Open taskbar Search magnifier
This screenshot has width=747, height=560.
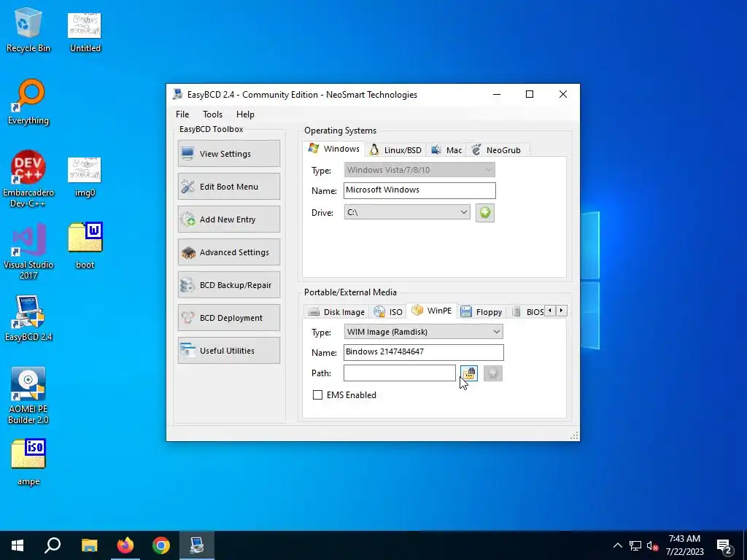coord(53,545)
